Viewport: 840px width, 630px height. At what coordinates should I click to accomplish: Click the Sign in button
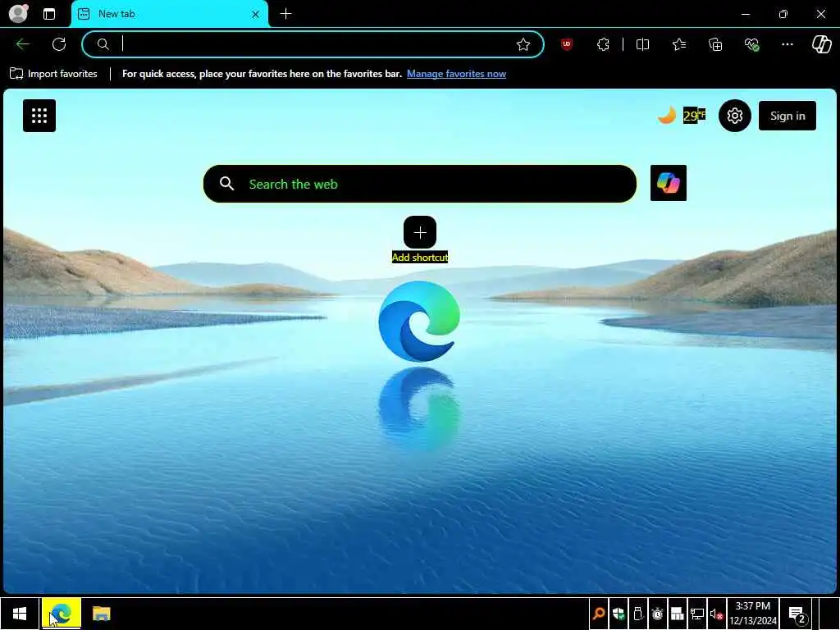pyautogui.click(x=787, y=116)
